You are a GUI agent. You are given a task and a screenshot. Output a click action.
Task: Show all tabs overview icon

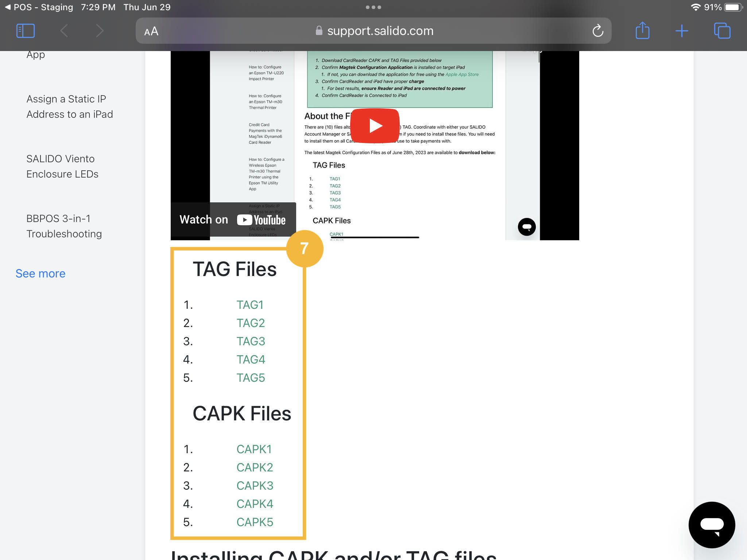(722, 31)
